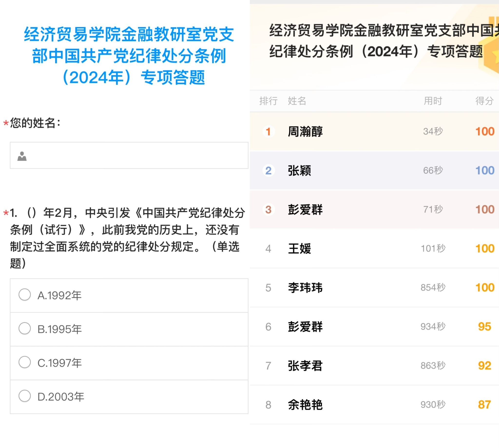Open 周瀚醇's leaderboard entry
Screen dimensions: 499x448
(305, 131)
